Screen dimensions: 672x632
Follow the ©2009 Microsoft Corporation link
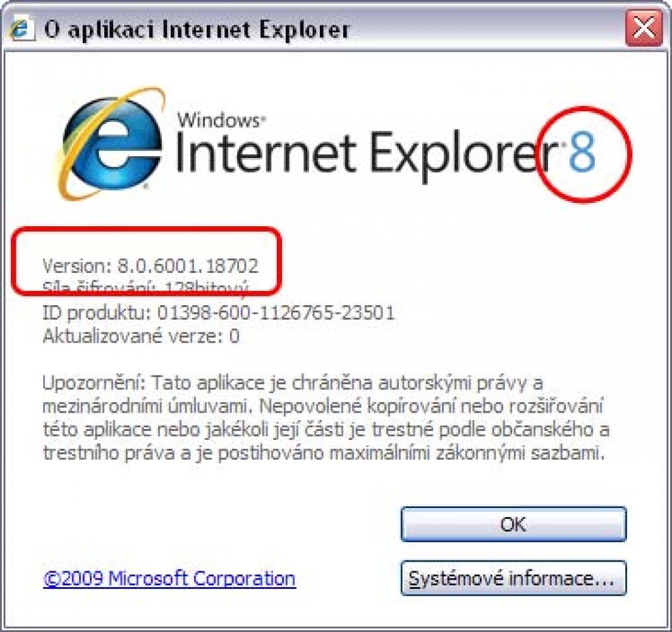(x=169, y=578)
